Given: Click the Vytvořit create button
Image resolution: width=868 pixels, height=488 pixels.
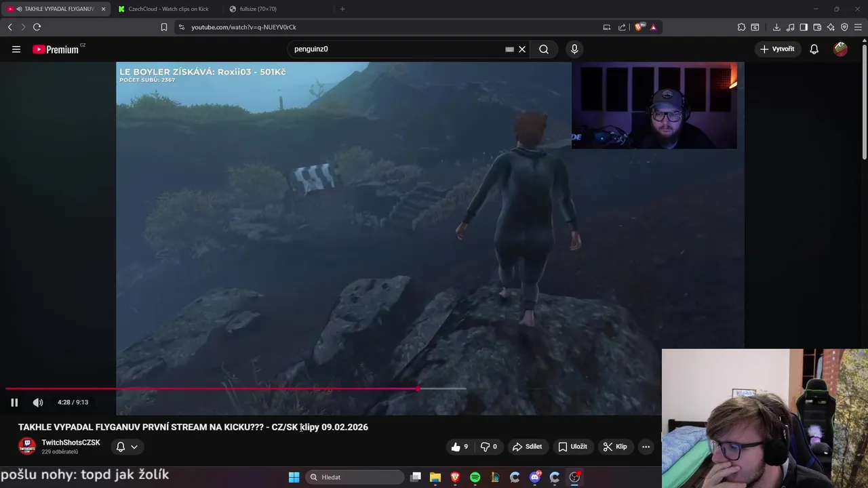Looking at the screenshot, I should [x=777, y=49].
